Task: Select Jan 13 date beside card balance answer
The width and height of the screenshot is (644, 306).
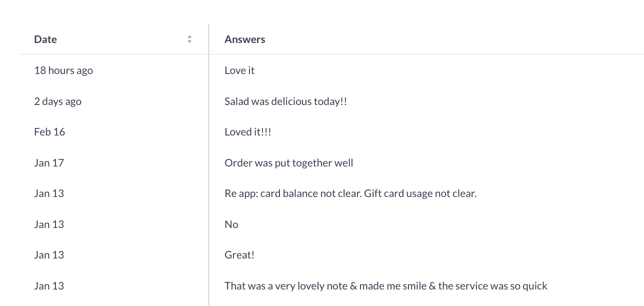Action: [49, 193]
